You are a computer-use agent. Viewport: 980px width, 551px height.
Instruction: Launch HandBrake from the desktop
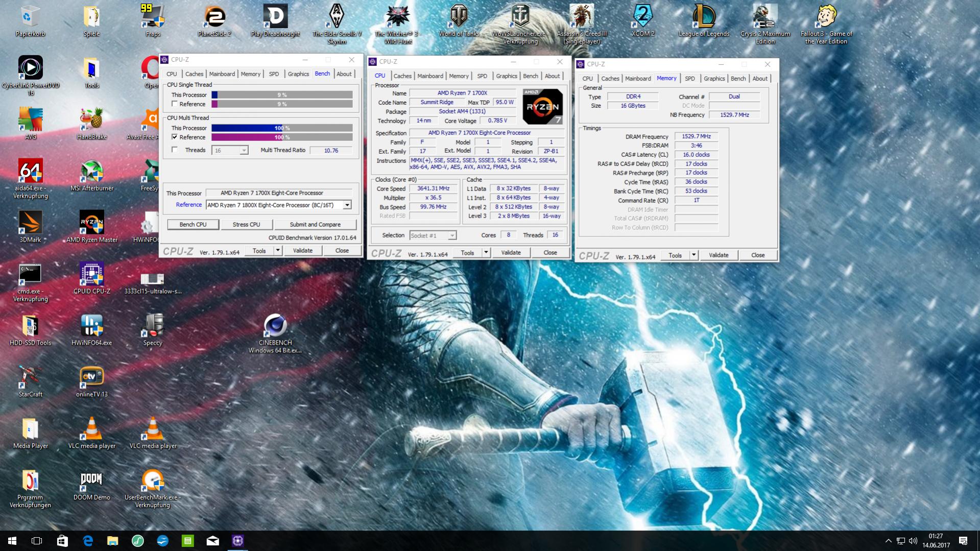pyautogui.click(x=91, y=124)
